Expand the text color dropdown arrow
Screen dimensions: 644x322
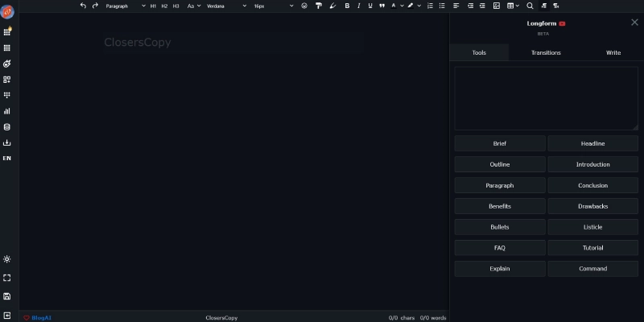coord(402,6)
